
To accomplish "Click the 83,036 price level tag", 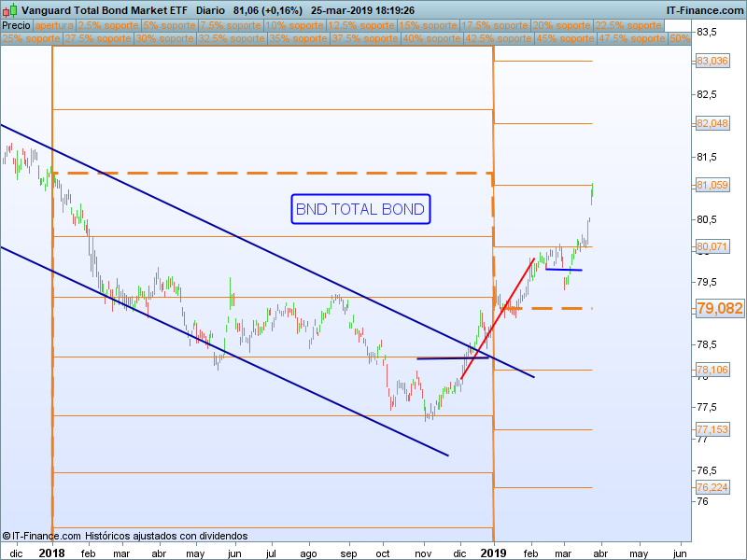I will pyautogui.click(x=712, y=61).
